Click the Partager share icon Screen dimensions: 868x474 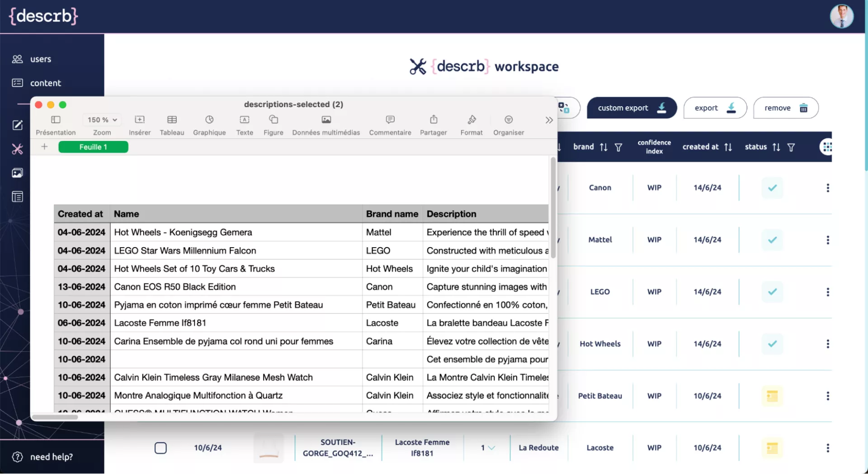click(433, 120)
